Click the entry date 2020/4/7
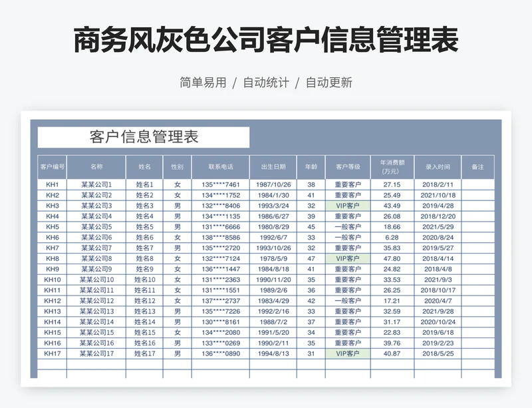Viewport: 532px width, 408px height. click(438, 301)
